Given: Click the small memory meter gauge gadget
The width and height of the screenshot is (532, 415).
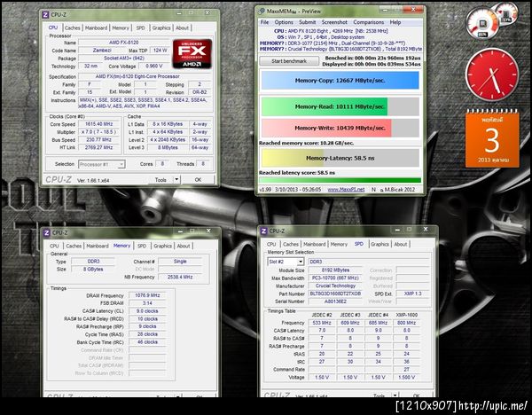Looking at the screenshot, I should click(x=507, y=13).
